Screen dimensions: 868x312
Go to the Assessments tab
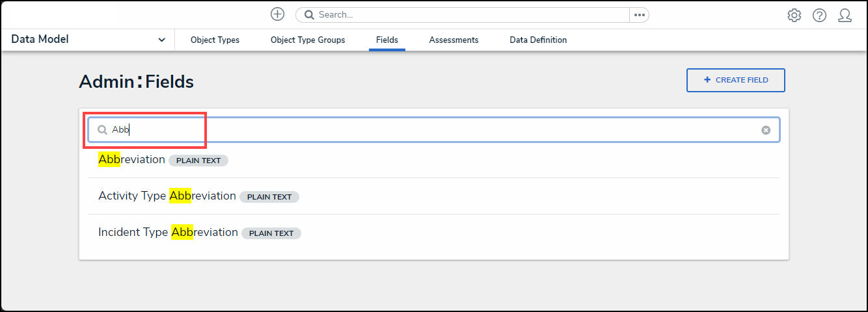pos(454,40)
